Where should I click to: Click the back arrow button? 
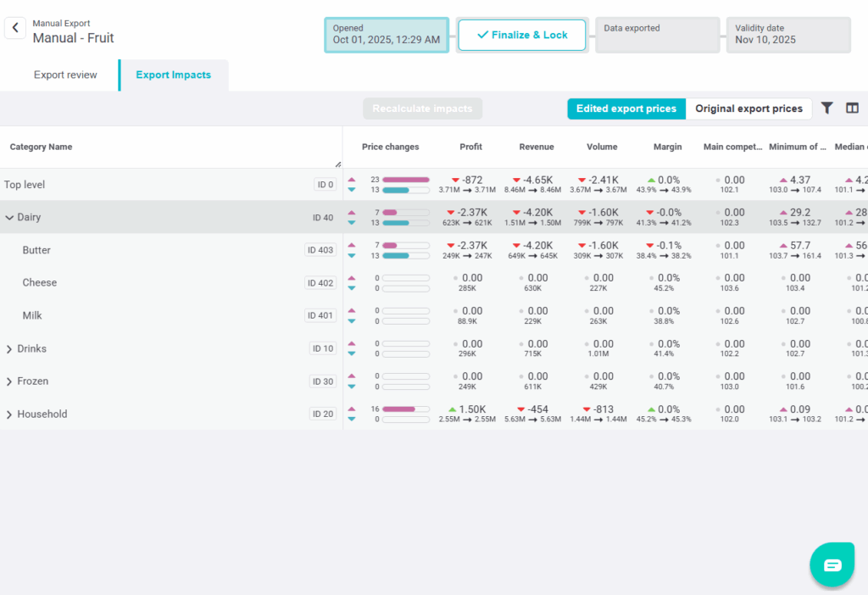pyautogui.click(x=15, y=28)
